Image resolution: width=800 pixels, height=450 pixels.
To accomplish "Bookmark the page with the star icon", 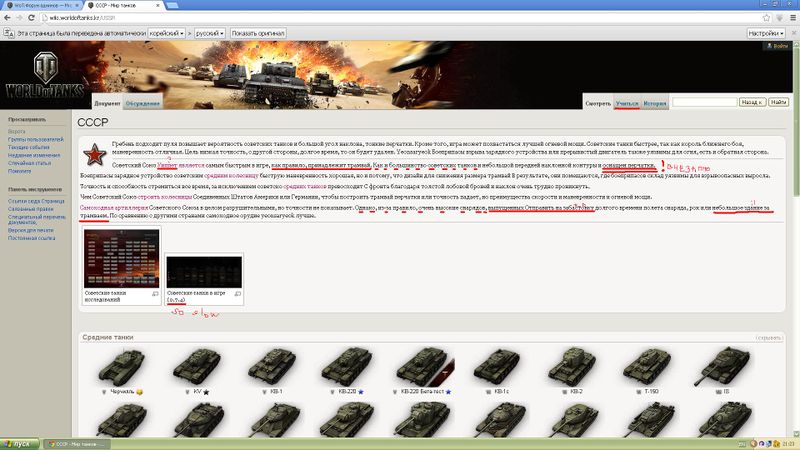I will pyautogui.click(x=766, y=18).
